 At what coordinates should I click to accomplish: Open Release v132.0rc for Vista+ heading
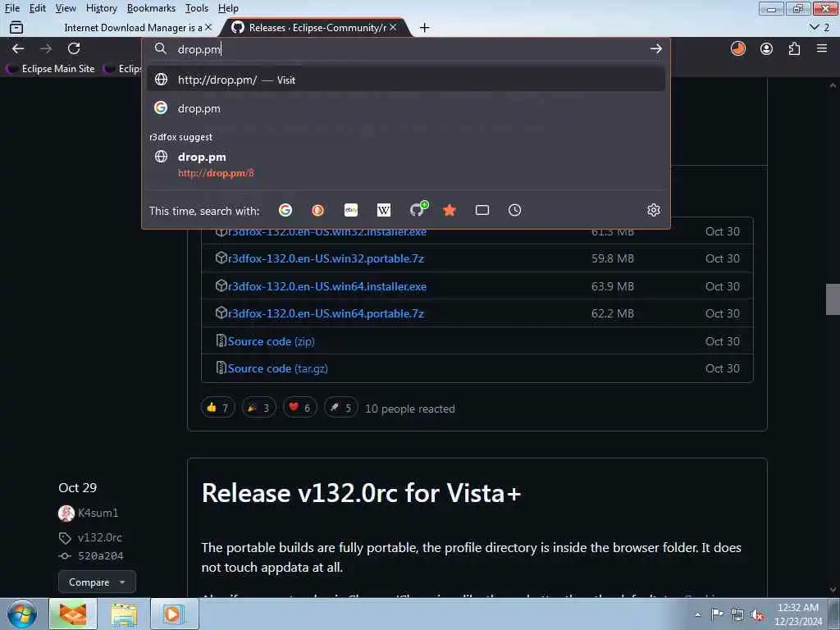(x=361, y=493)
